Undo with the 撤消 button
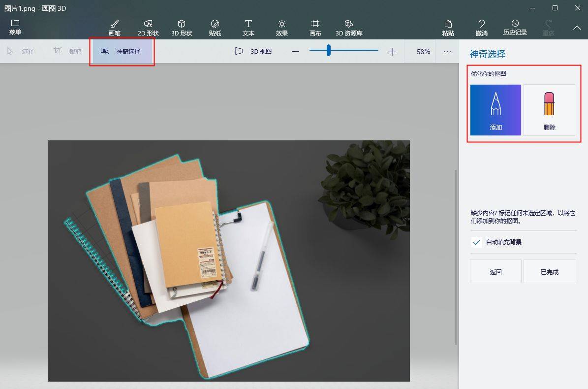 pyautogui.click(x=482, y=27)
